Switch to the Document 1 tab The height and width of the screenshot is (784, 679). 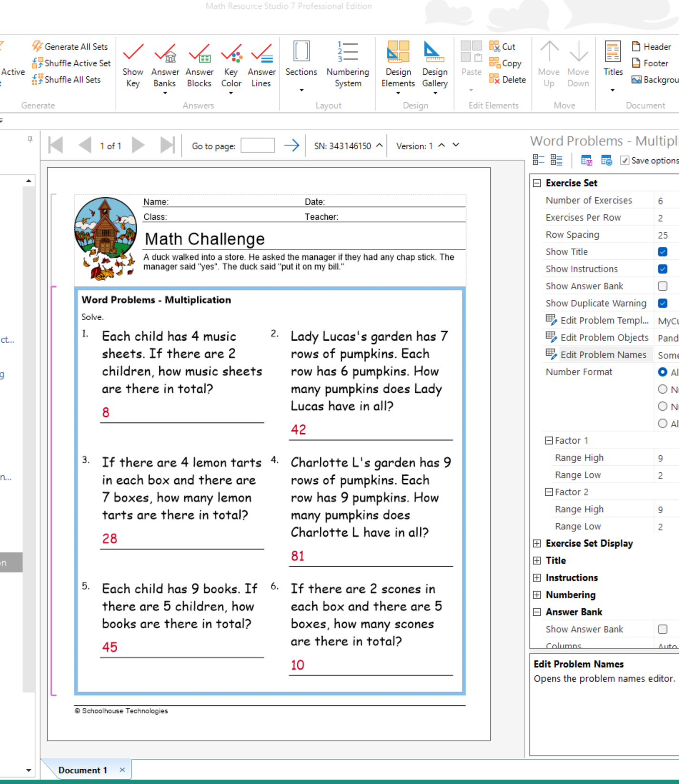pos(82,770)
